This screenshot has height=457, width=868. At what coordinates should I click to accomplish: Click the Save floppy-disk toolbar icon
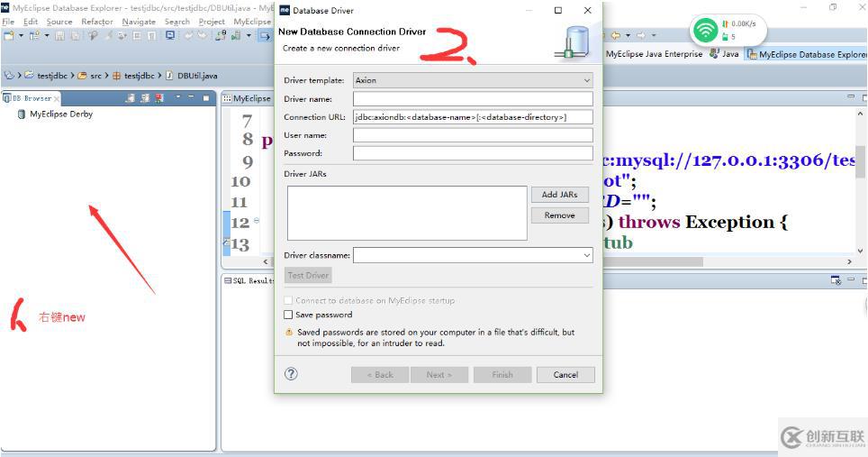(59, 35)
